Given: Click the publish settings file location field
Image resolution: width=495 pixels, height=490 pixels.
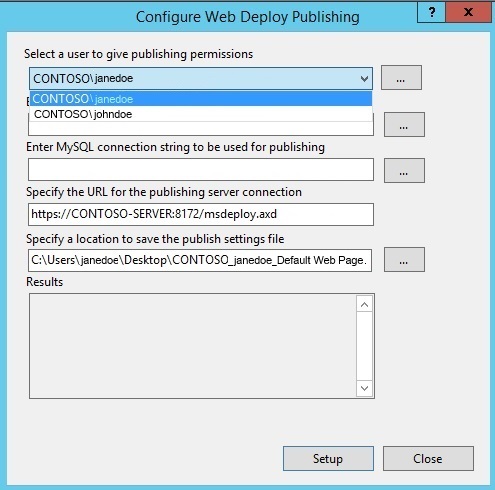Looking at the screenshot, I should pyautogui.click(x=200, y=260).
